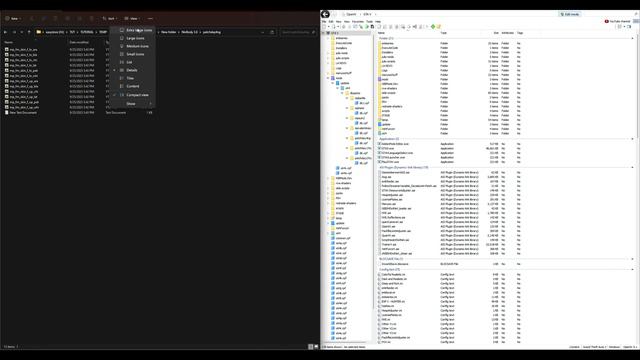Select the update folder icon in OpenIV list

380,124
